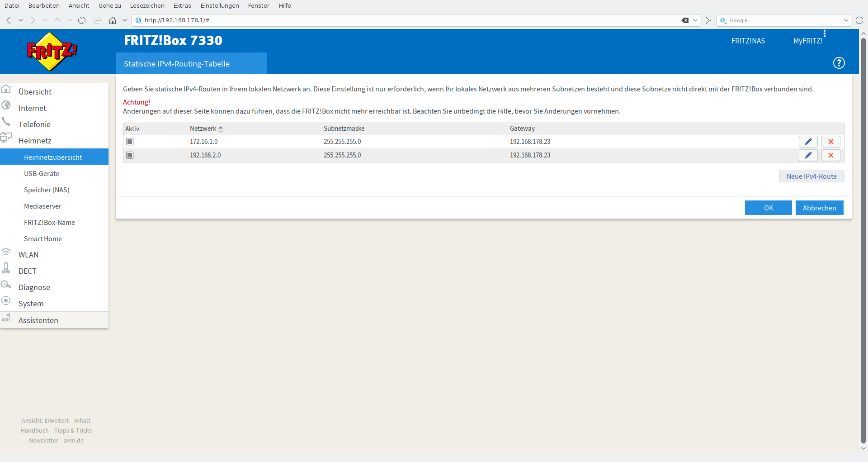Click the browser home icon
The image size is (868, 462).
(113, 20)
